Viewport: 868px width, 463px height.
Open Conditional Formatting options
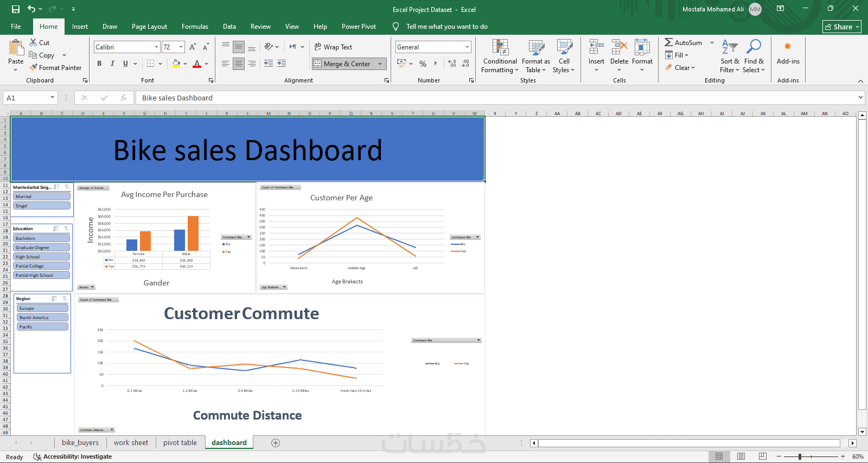(500, 56)
